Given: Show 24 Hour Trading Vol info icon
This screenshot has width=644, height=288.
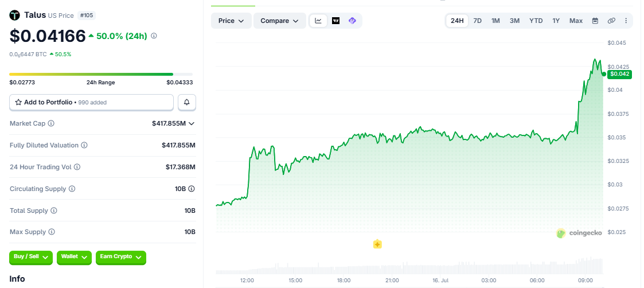Looking at the screenshot, I should point(77,167).
